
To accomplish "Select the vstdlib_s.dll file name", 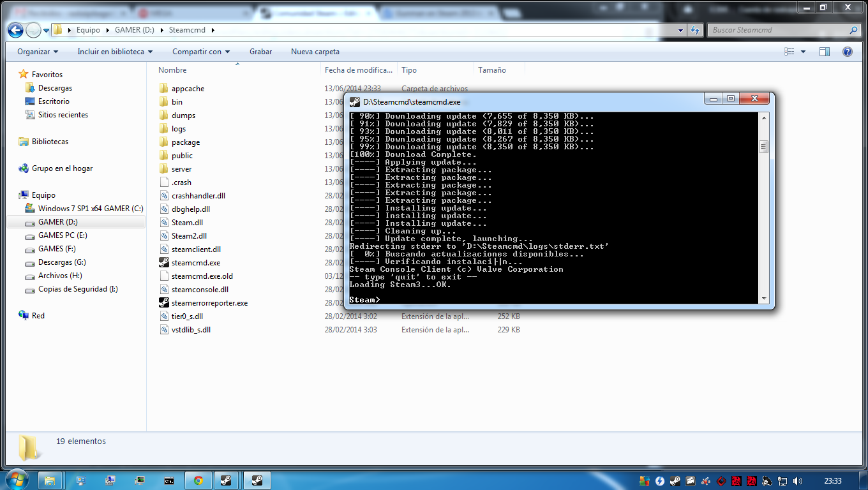I will point(191,330).
